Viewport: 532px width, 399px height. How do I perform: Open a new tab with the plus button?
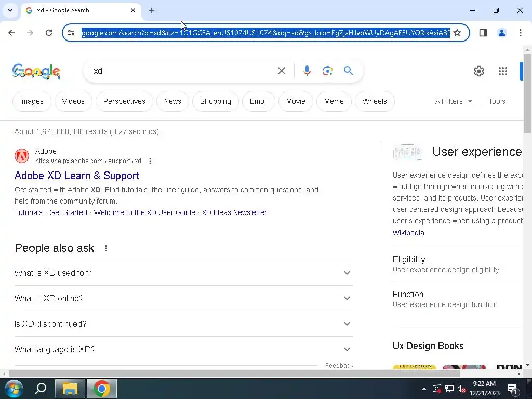152,10
